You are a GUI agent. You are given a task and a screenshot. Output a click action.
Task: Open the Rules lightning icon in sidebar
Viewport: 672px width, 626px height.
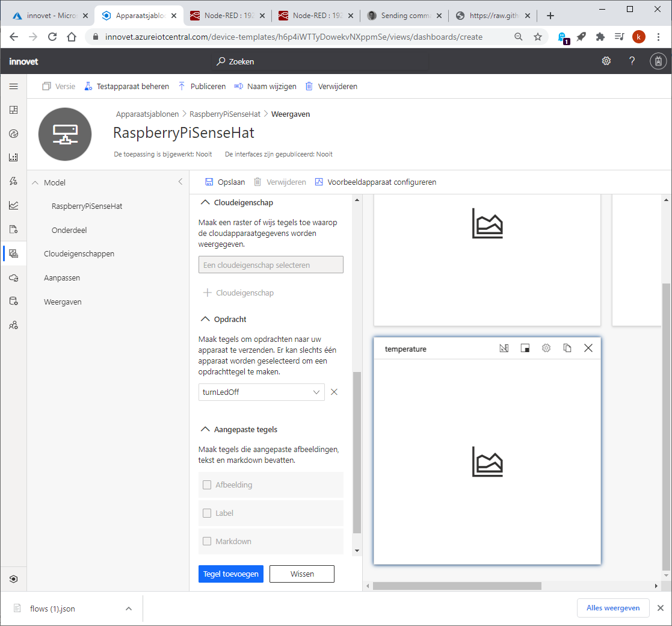[x=14, y=181]
